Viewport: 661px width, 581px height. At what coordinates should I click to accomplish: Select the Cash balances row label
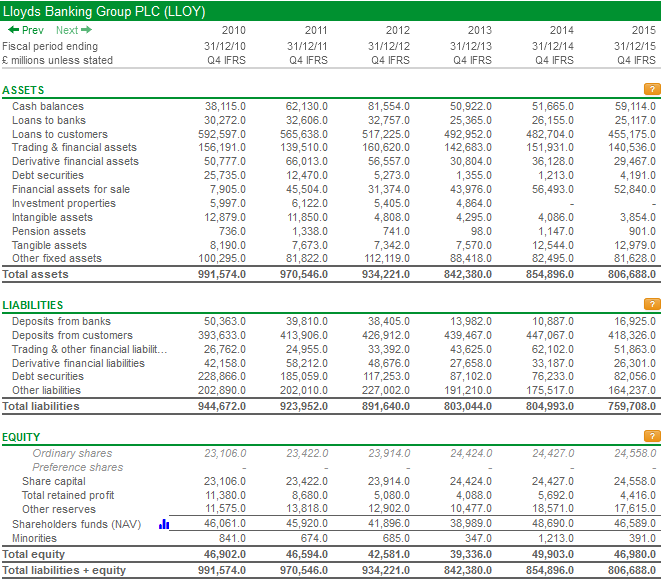click(48, 106)
